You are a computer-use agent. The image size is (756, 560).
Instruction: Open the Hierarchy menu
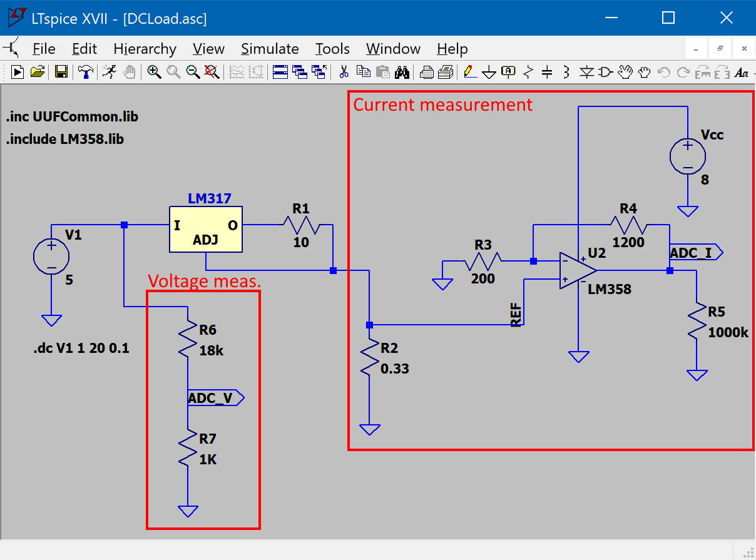click(145, 49)
